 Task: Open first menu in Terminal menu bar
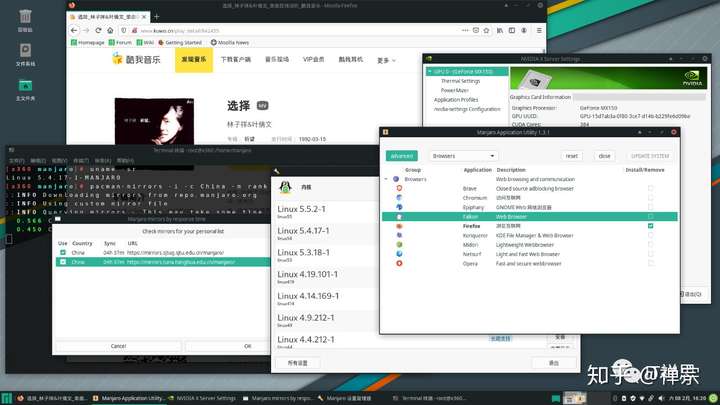point(17,161)
